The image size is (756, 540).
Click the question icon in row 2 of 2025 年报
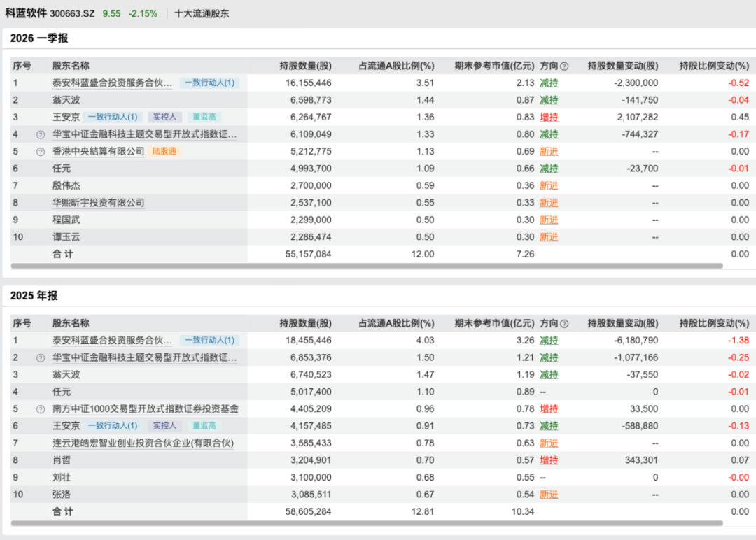[41, 358]
